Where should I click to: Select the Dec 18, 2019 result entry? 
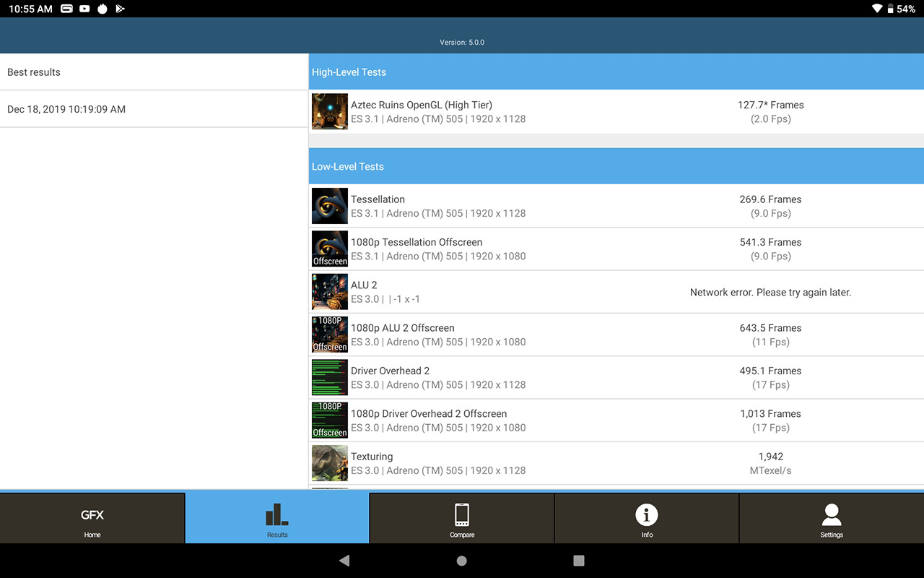pos(154,109)
